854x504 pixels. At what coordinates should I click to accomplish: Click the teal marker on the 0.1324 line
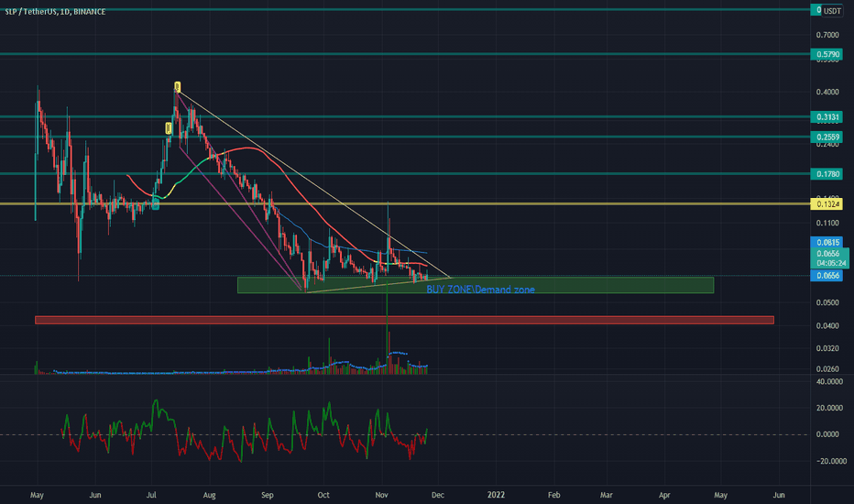156,205
